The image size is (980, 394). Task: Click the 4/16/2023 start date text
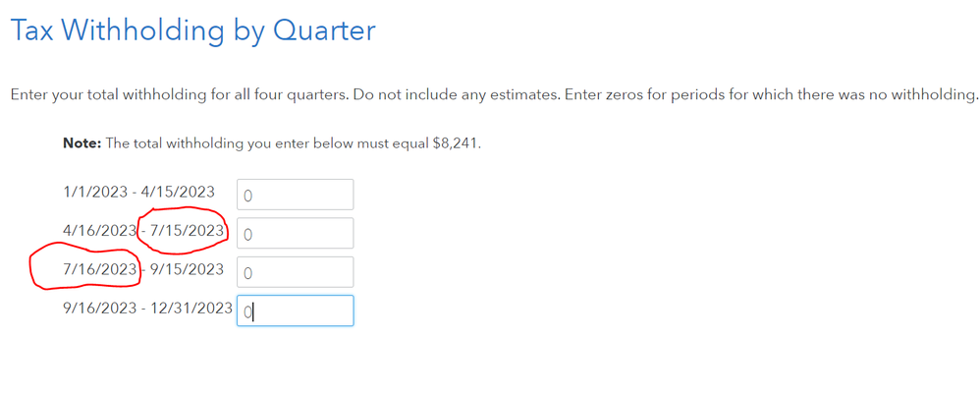(x=99, y=231)
